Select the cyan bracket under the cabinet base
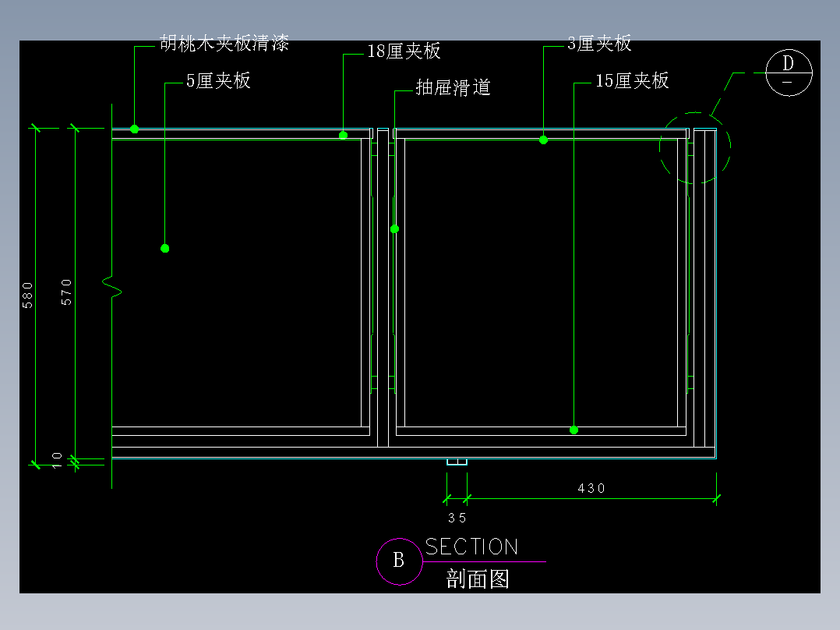 [x=457, y=462]
